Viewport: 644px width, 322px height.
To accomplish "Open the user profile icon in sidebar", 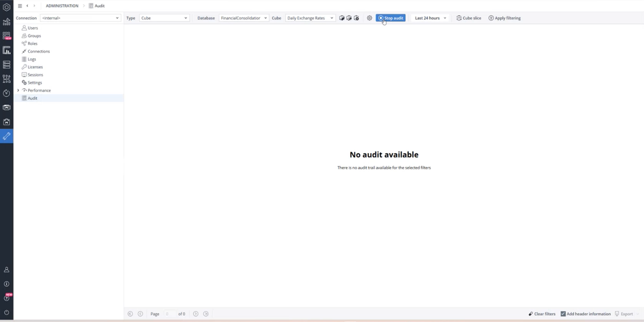I will click(6, 270).
